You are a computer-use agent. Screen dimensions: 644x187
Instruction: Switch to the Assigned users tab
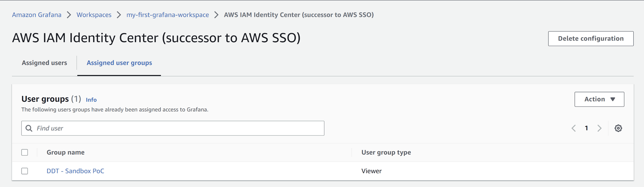click(44, 63)
